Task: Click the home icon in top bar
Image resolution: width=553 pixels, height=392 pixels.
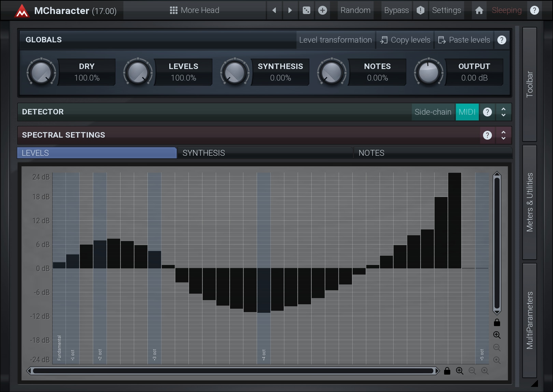Action: (x=479, y=10)
